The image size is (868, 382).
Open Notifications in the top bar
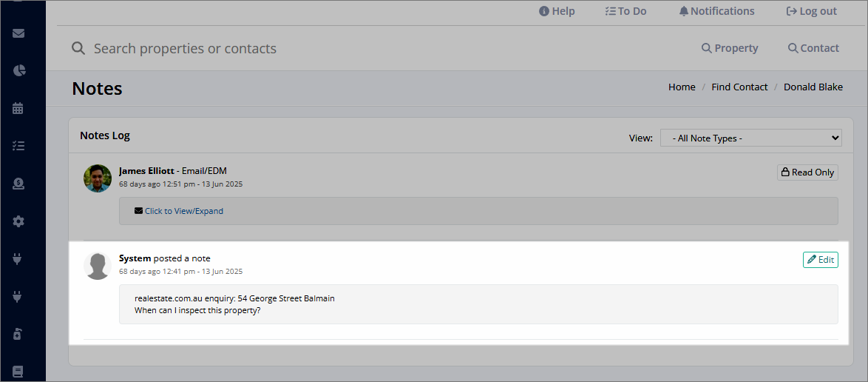pos(716,11)
